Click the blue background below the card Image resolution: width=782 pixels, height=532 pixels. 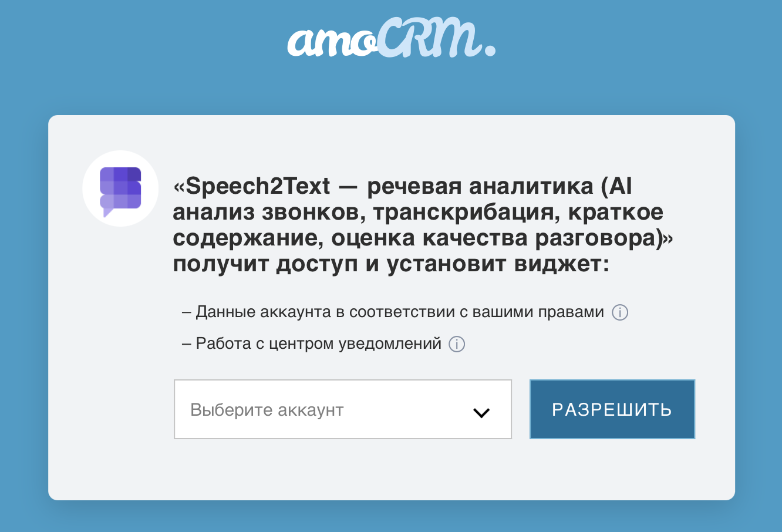coord(391,517)
